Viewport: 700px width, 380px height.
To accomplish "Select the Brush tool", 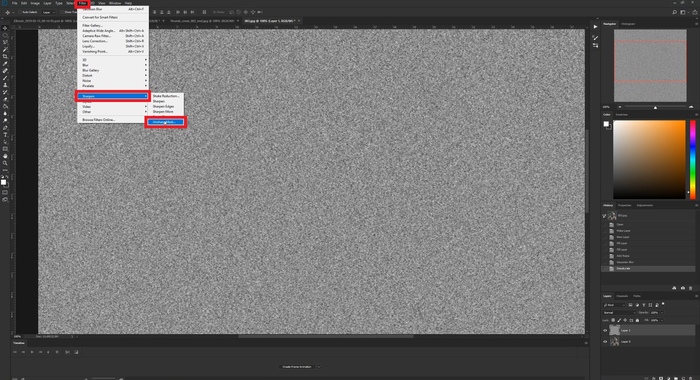I will point(5,78).
